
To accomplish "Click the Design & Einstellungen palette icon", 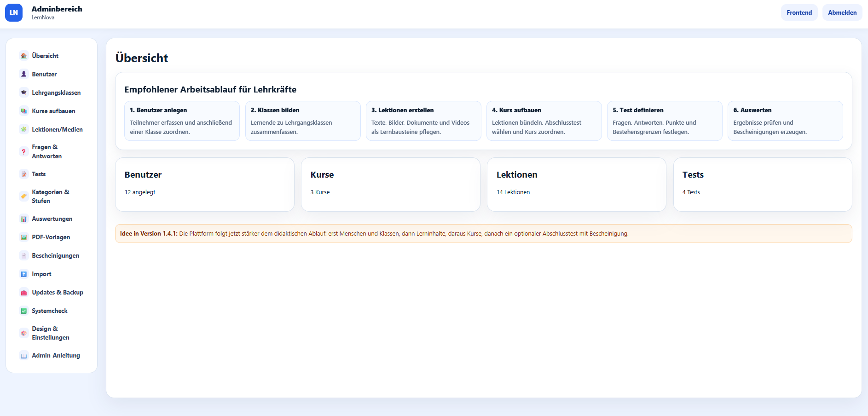I will (x=24, y=333).
